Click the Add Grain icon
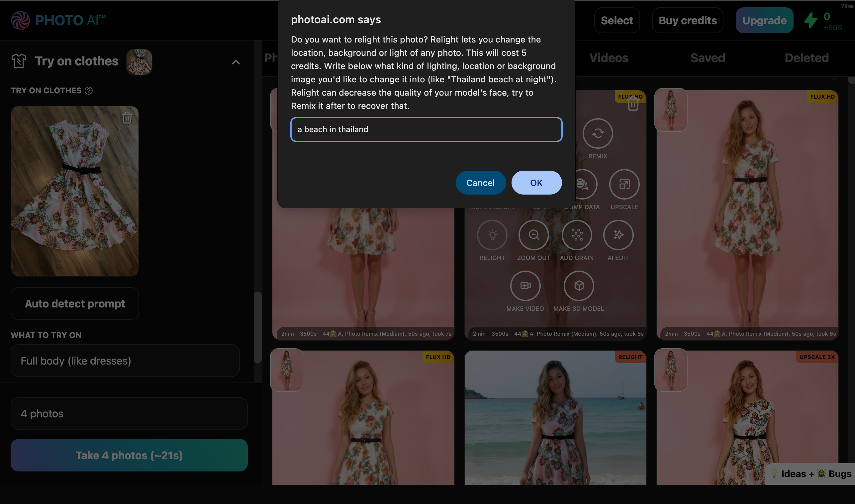 (x=576, y=235)
